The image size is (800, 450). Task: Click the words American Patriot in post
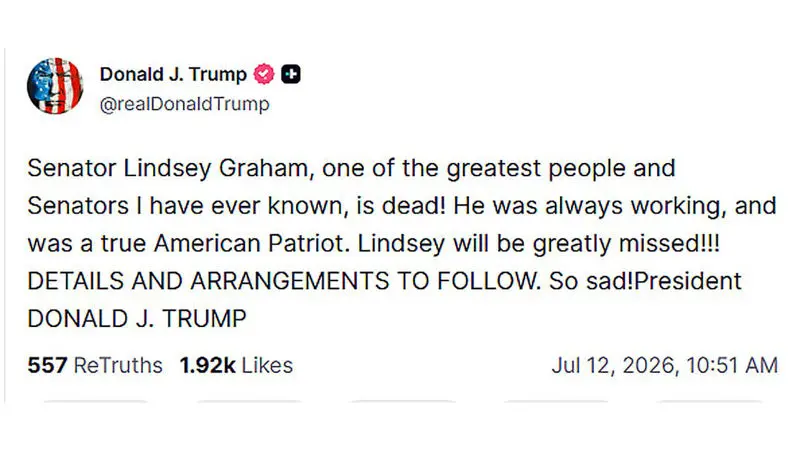click(252, 243)
